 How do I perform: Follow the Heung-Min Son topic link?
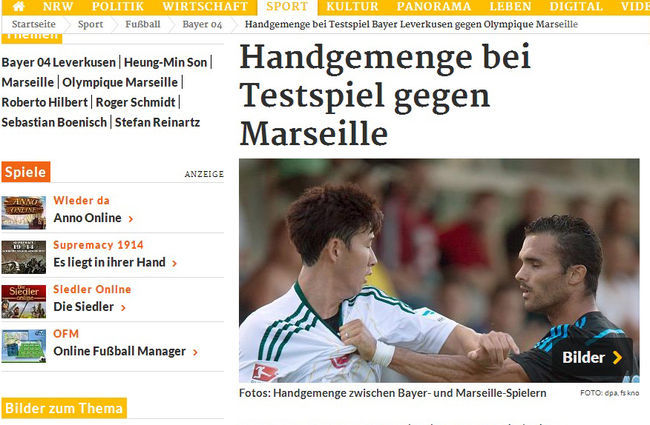coord(165,63)
